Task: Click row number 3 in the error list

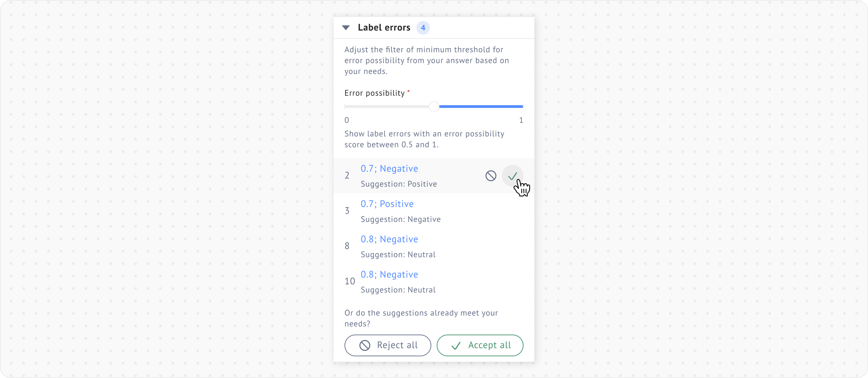Action: (347, 211)
